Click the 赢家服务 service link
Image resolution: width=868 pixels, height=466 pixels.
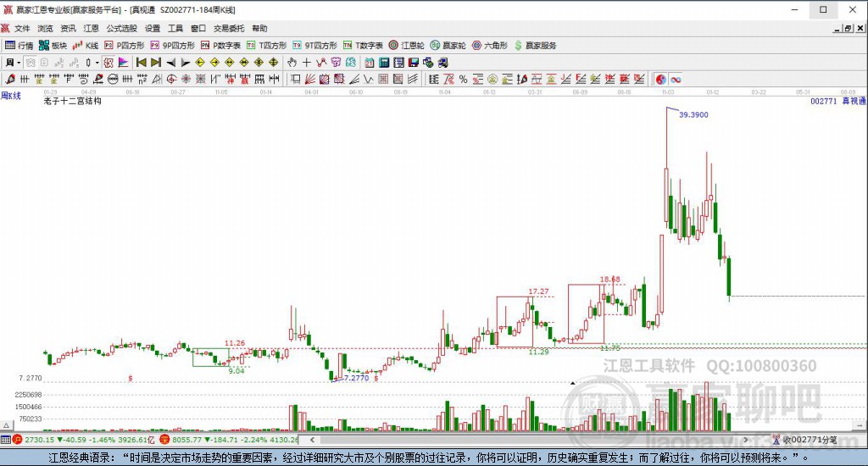[535, 45]
